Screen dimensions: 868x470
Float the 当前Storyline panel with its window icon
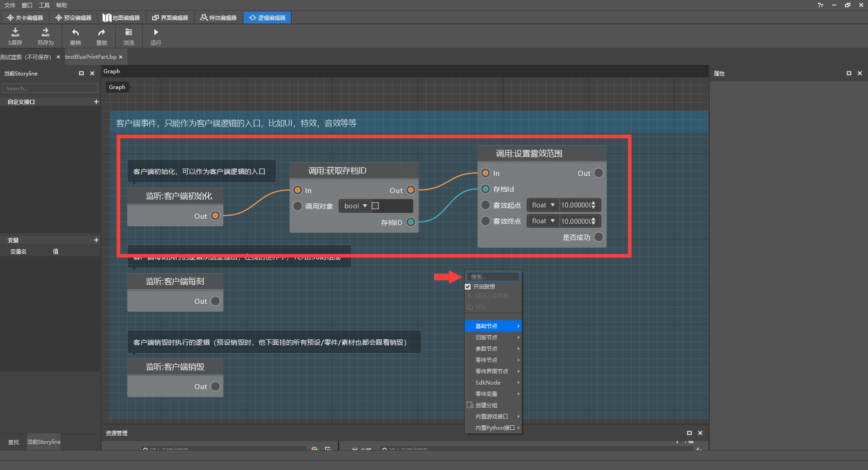tap(81, 73)
